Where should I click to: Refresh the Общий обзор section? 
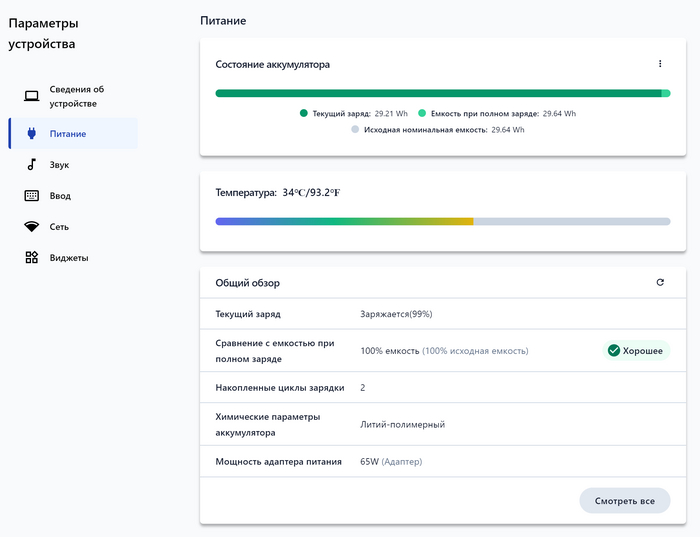tap(660, 283)
